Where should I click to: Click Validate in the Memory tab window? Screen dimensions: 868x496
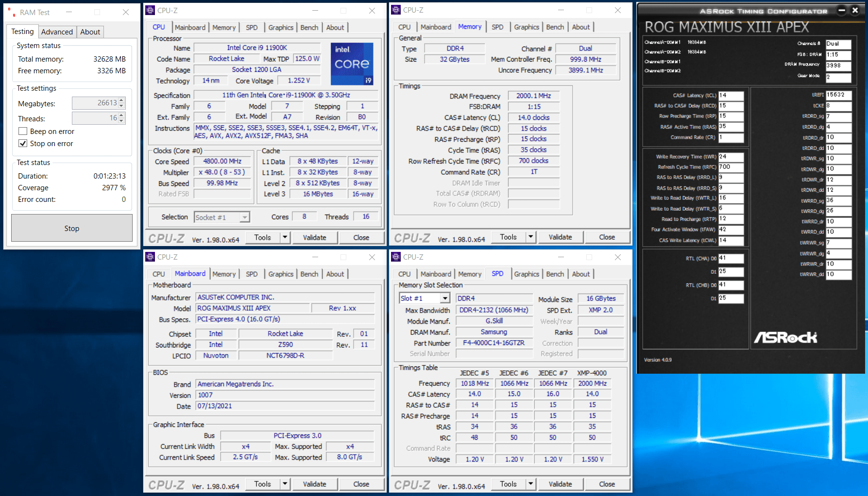coord(561,237)
